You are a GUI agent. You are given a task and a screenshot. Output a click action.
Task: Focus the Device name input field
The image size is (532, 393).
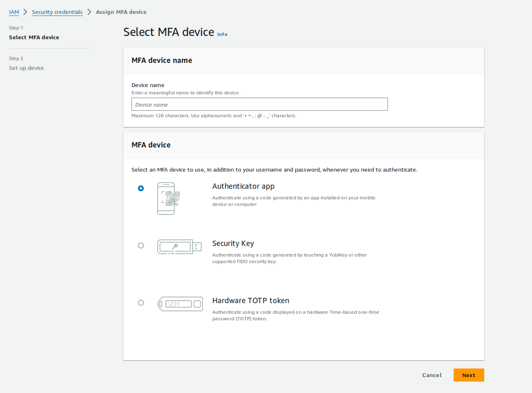tap(259, 104)
